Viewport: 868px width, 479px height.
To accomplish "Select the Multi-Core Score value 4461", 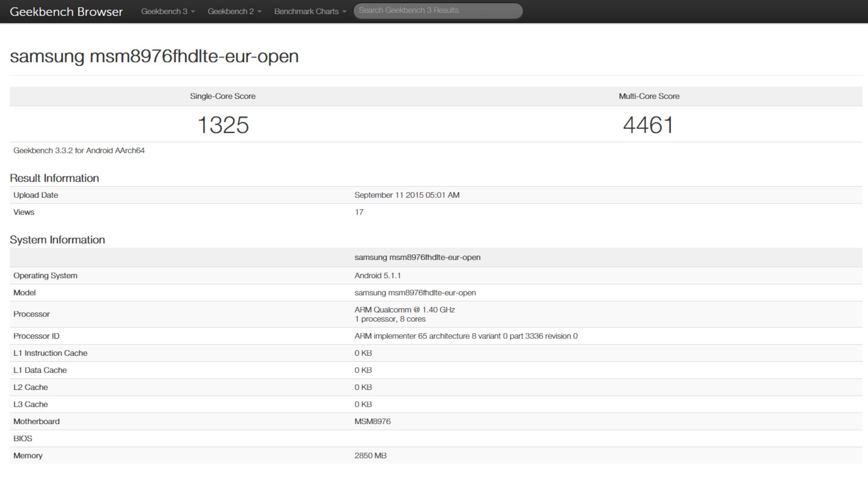I will click(x=648, y=125).
